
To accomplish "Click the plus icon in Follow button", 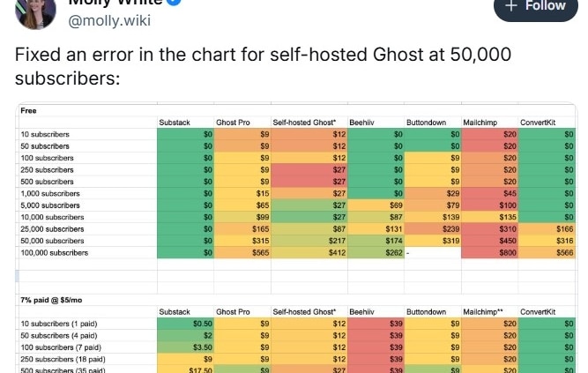I will pyautogui.click(x=510, y=5).
